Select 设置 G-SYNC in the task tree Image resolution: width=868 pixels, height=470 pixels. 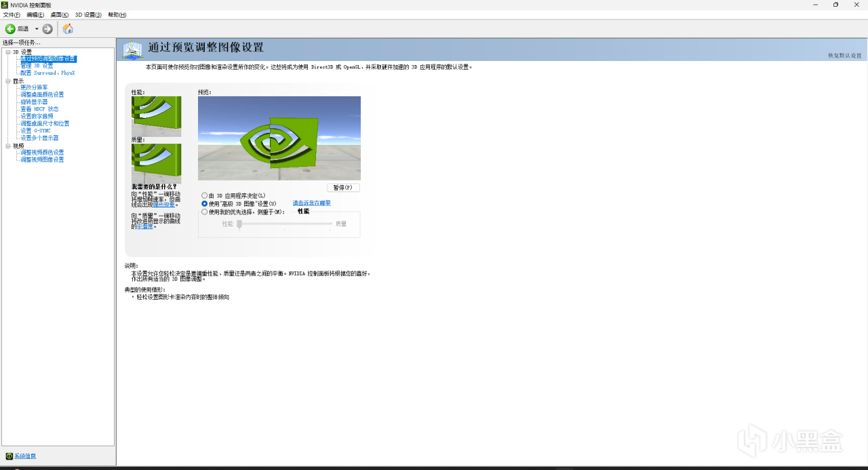pyautogui.click(x=35, y=131)
